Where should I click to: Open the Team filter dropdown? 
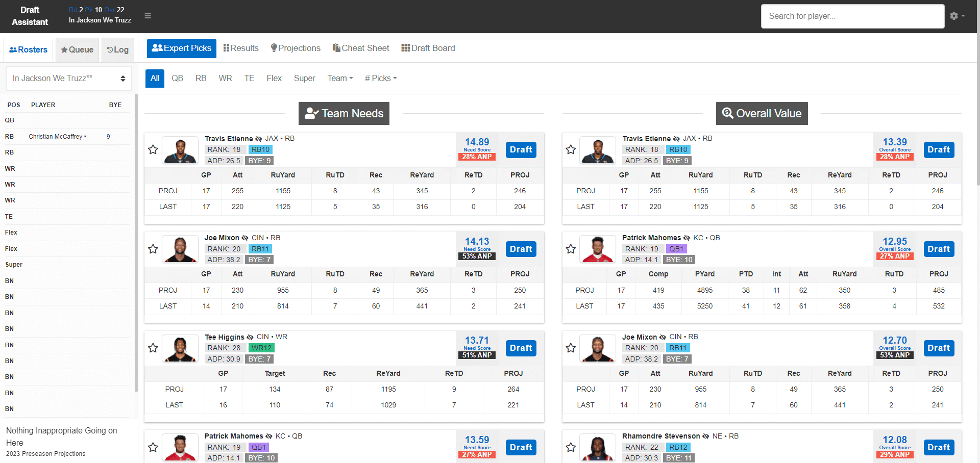coord(339,78)
